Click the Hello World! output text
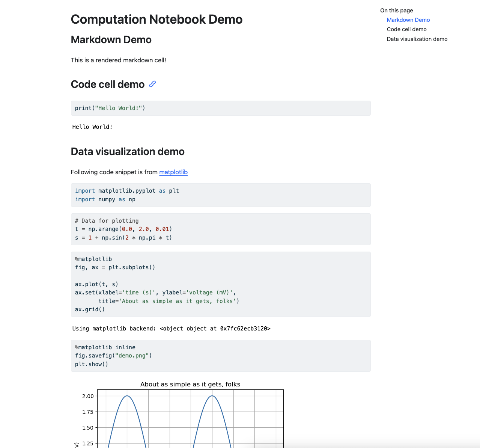Viewport: 480px width, 448px height. pos(92,127)
